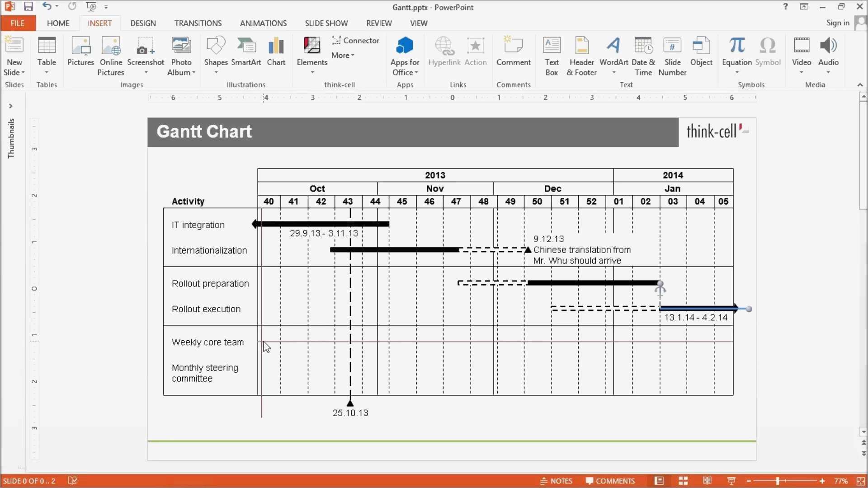Click the Slide Number icon
Image resolution: width=868 pixels, height=488 pixels.
pos(672,46)
